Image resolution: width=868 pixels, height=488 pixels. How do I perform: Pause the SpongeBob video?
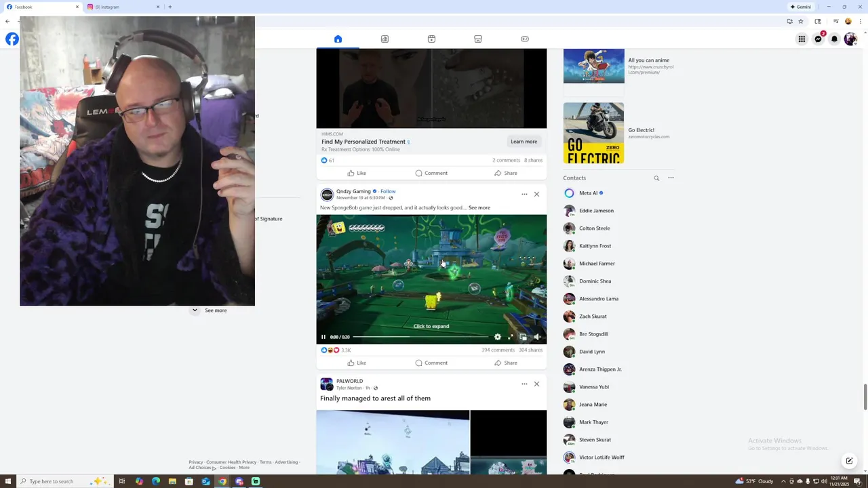(x=323, y=337)
